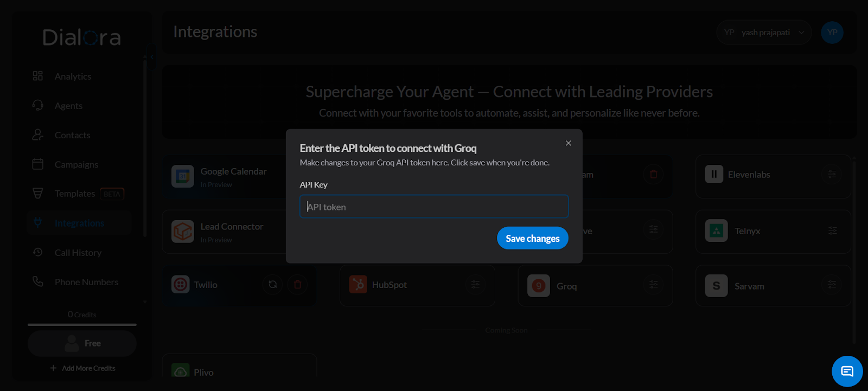868x391 pixels.
Task: Focus the API token input field
Action: point(434,207)
